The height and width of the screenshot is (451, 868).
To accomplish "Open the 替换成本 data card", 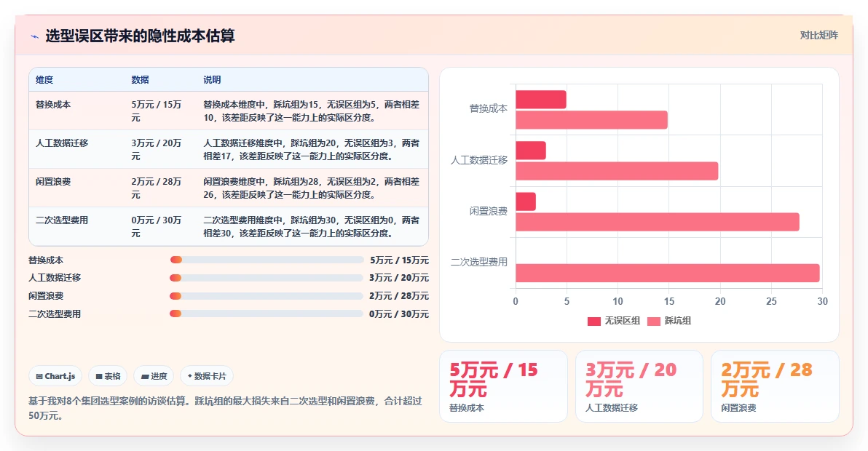I will 503,386.
